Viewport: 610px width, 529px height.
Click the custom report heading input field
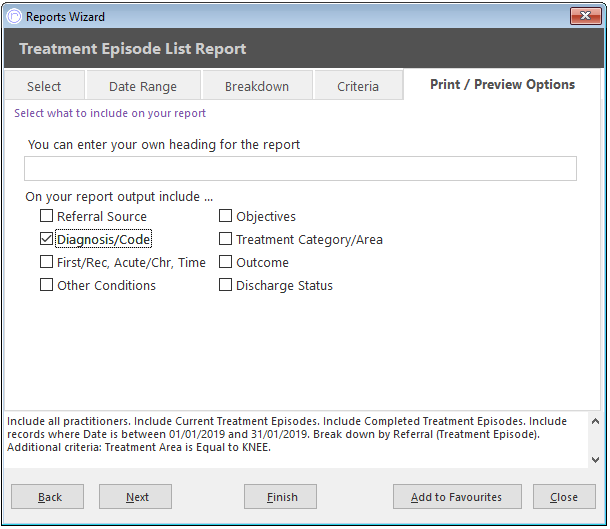300,168
